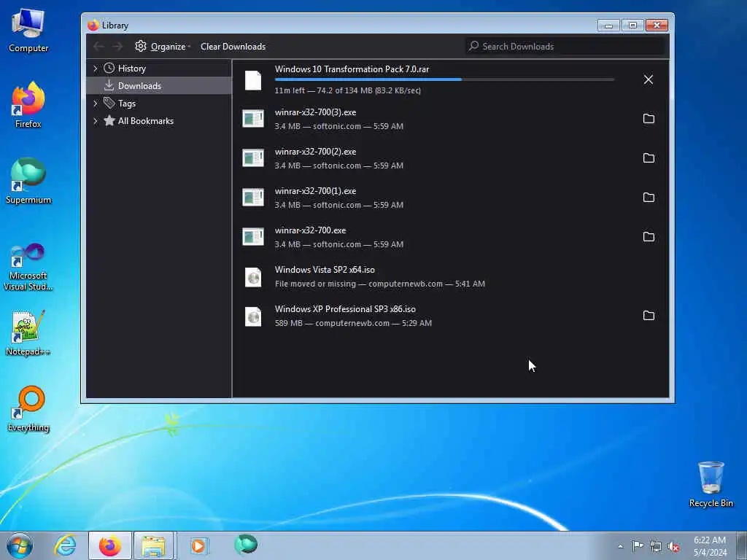Select the winrar-x32-700(2).exe file name
Viewport: 747px width, 560px height.
click(315, 152)
